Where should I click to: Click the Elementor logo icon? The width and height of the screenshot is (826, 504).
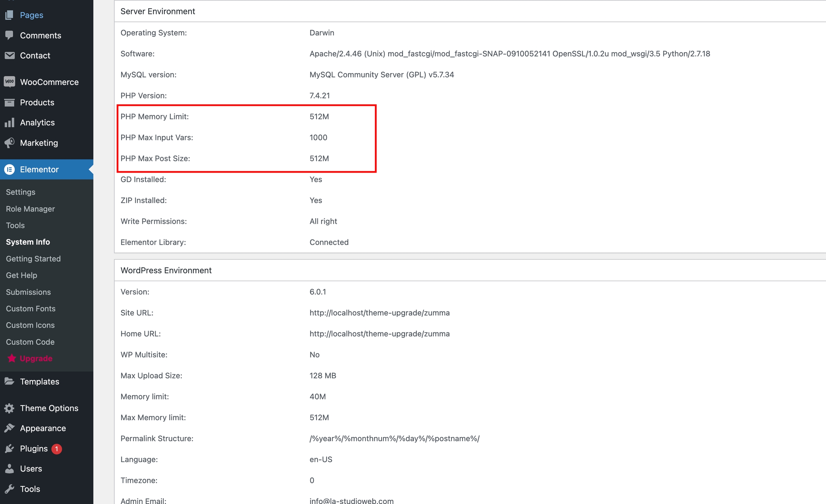(10, 169)
